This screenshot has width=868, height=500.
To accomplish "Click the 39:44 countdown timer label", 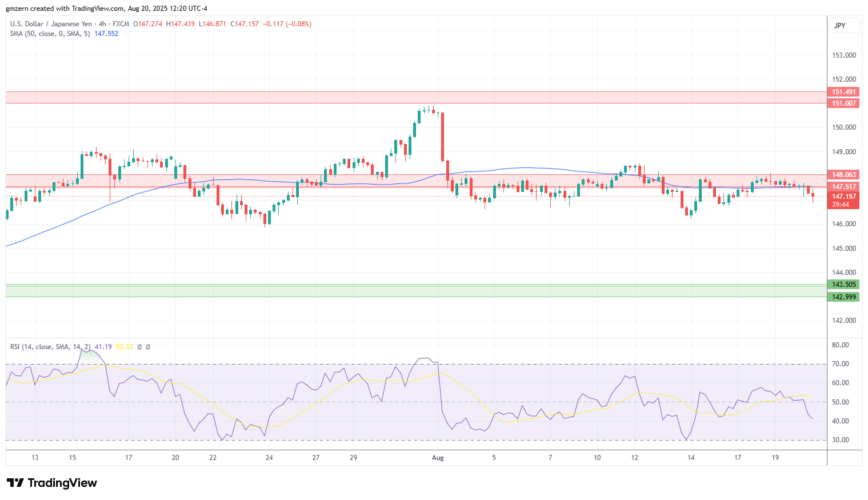I will tap(840, 205).
